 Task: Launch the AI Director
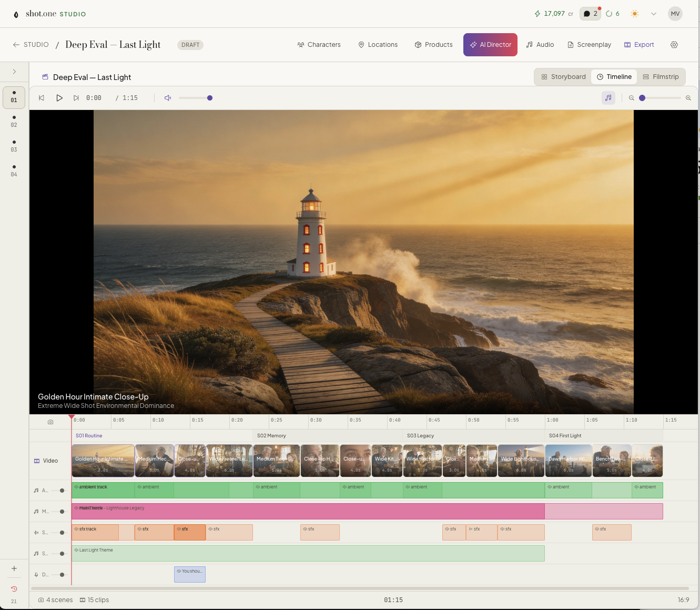pyautogui.click(x=490, y=45)
